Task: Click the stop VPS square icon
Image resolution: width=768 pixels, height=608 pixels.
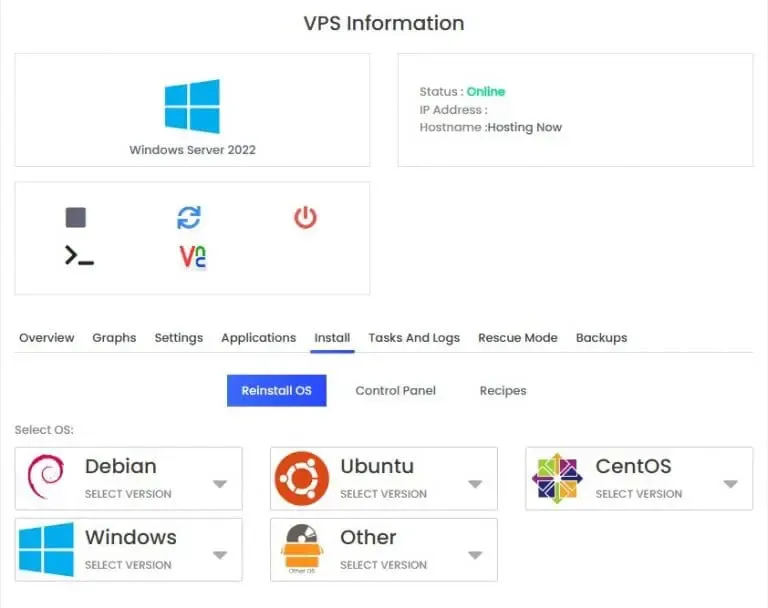Action: [75, 218]
